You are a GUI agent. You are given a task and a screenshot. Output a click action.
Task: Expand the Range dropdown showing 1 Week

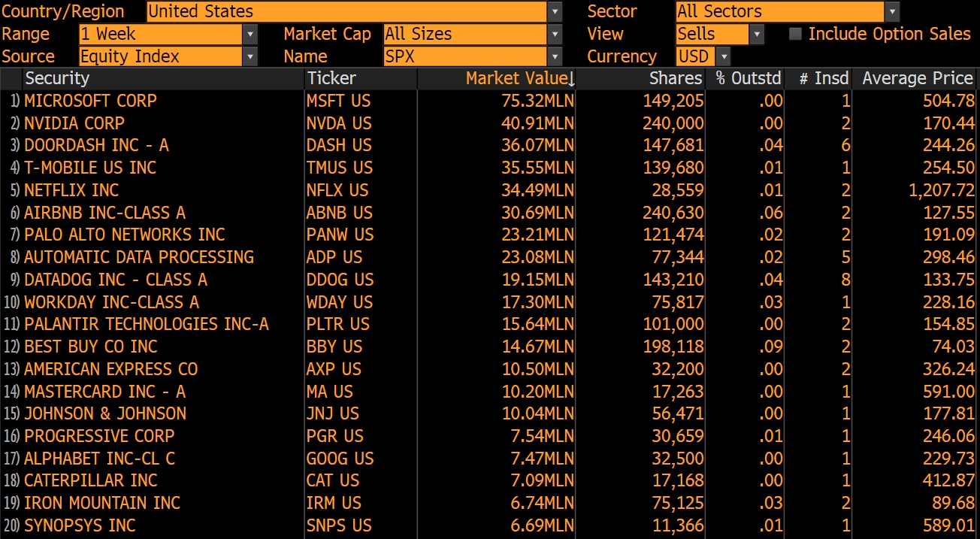[250, 34]
